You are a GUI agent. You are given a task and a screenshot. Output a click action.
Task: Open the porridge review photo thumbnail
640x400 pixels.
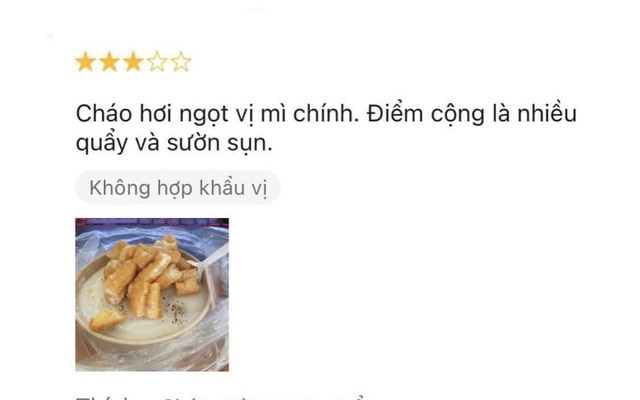coord(152,294)
